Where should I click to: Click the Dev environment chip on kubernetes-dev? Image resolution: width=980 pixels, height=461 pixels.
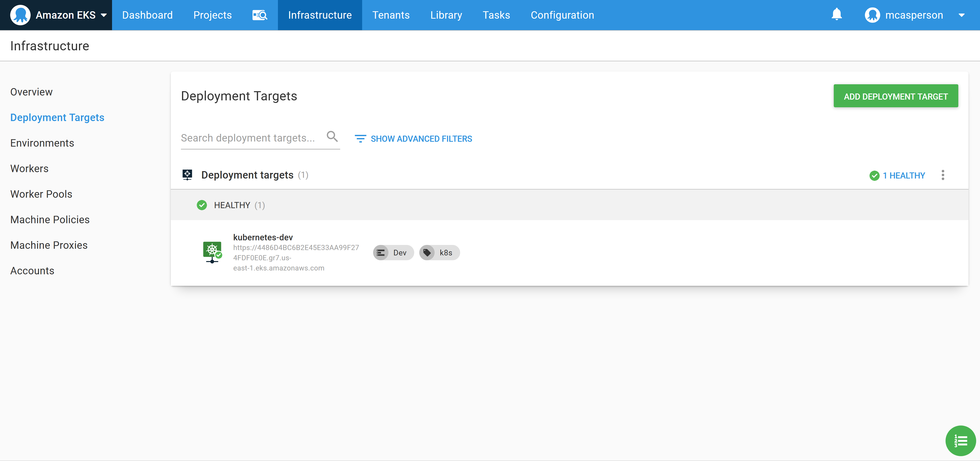click(x=393, y=252)
